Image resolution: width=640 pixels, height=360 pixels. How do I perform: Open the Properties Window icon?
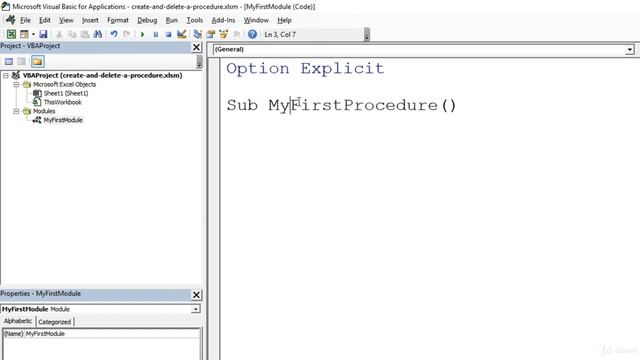[211, 34]
